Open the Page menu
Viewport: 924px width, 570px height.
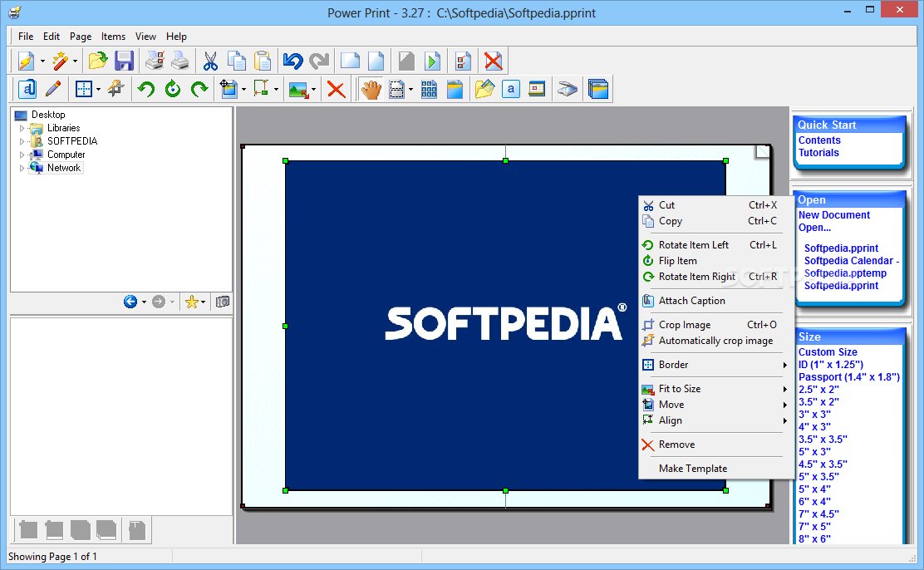tap(80, 37)
